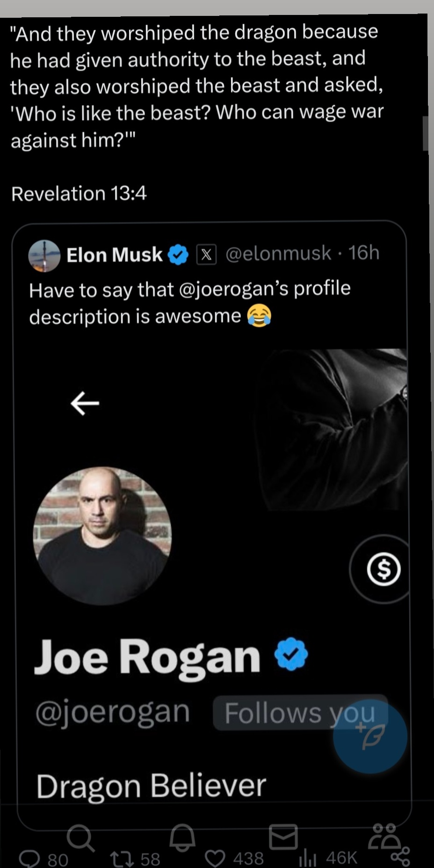Tap the back arrow in the screenshot
This screenshot has width=434, height=868.
[x=85, y=403]
